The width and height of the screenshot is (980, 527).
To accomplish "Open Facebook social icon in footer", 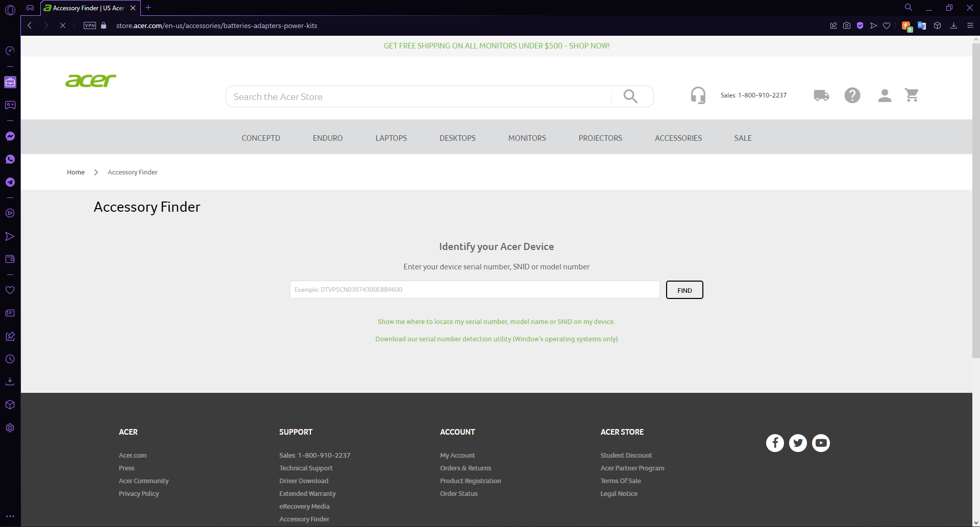I will point(775,443).
